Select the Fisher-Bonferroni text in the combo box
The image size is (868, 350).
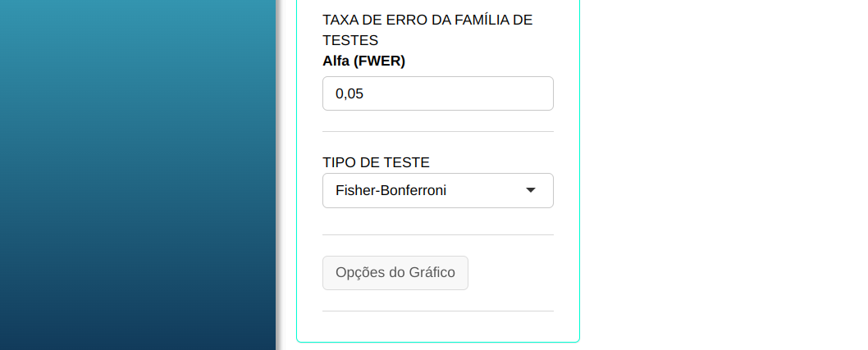pyautogui.click(x=391, y=191)
